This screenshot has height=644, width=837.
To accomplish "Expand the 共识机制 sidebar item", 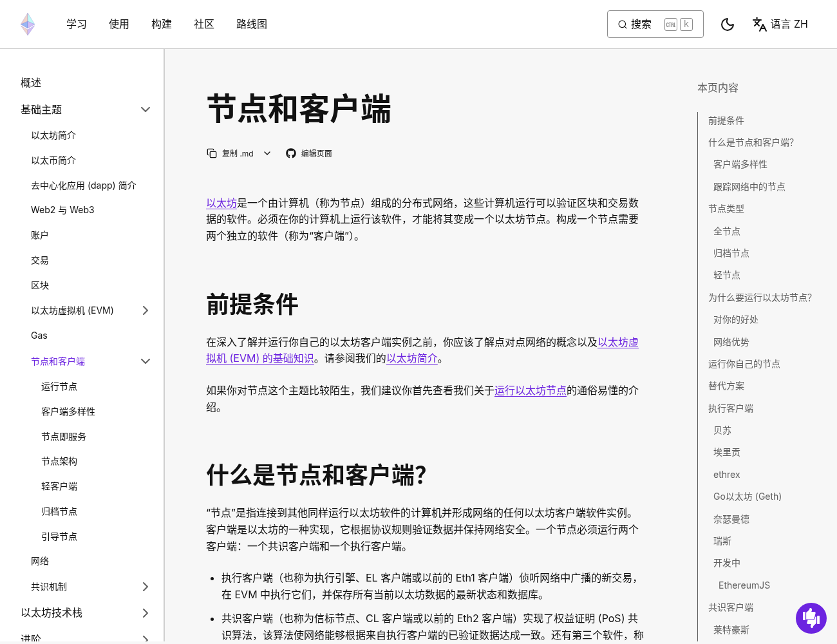I will coord(146,587).
